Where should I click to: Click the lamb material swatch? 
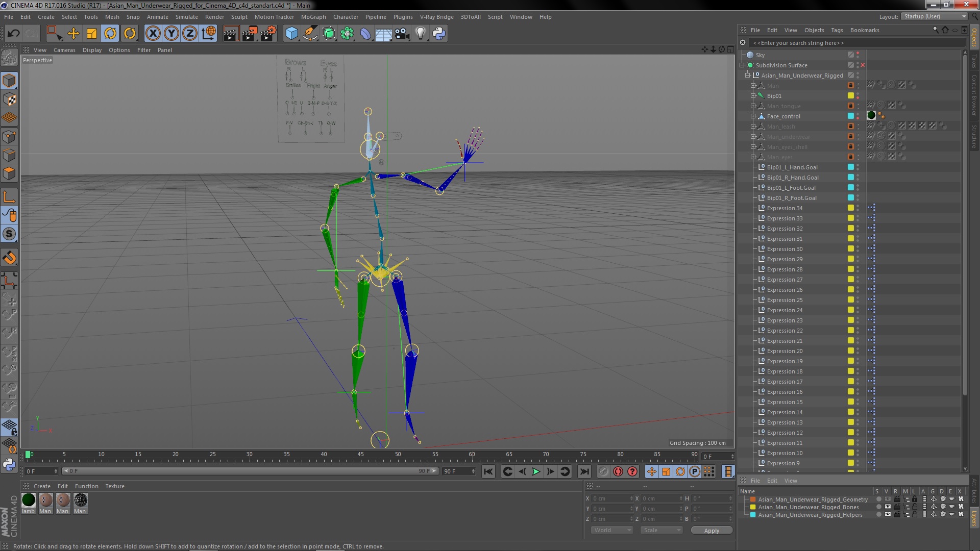[29, 500]
